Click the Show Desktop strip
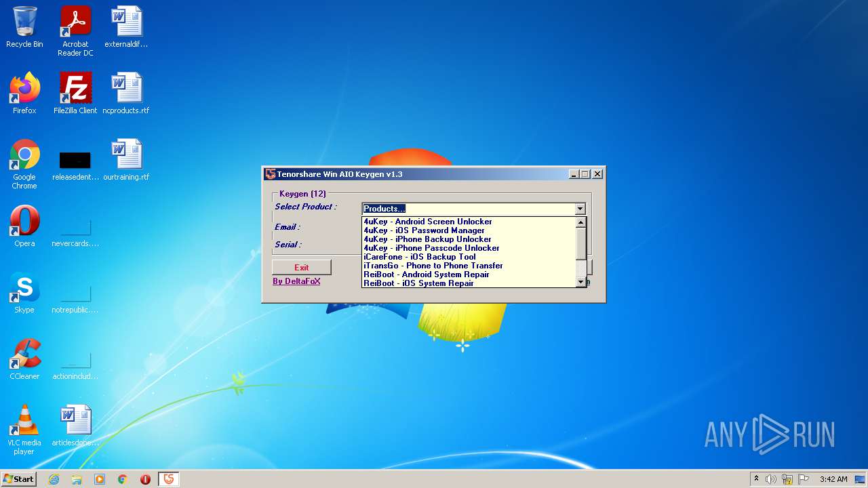The height and width of the screenshot is (488, 868). coord(861,479)
